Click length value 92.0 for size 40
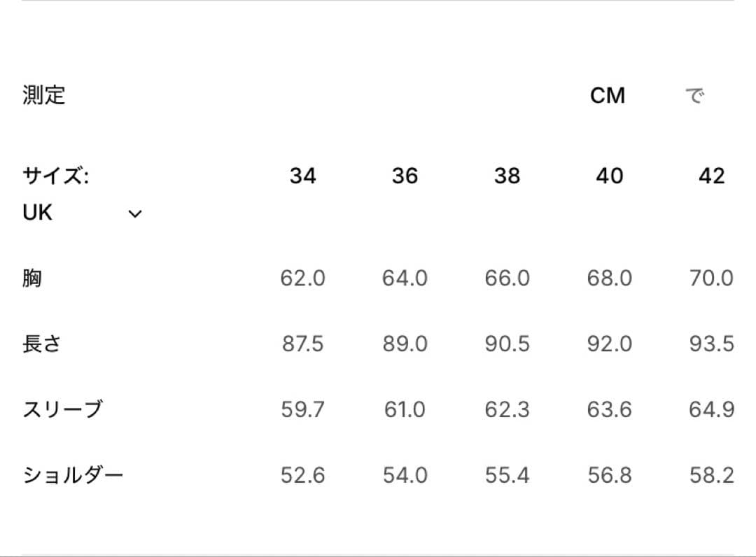756x557 pixels. click(609, 344)
